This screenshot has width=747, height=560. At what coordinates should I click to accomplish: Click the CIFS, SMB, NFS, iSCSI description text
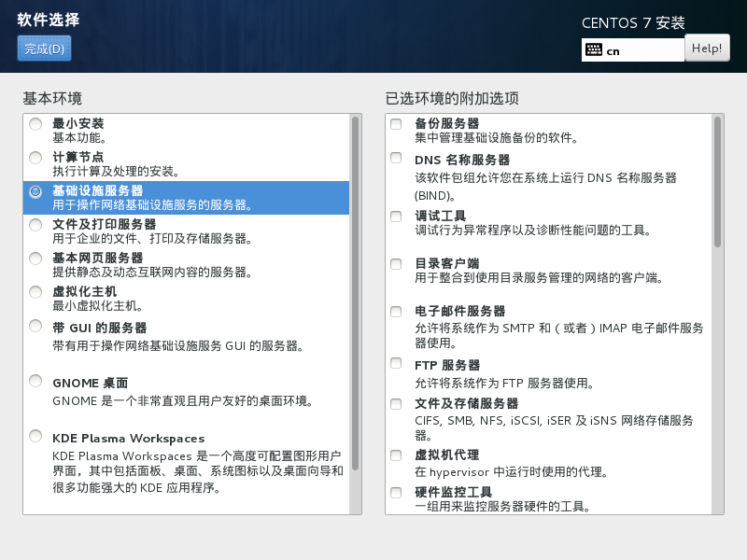[554, 427]
